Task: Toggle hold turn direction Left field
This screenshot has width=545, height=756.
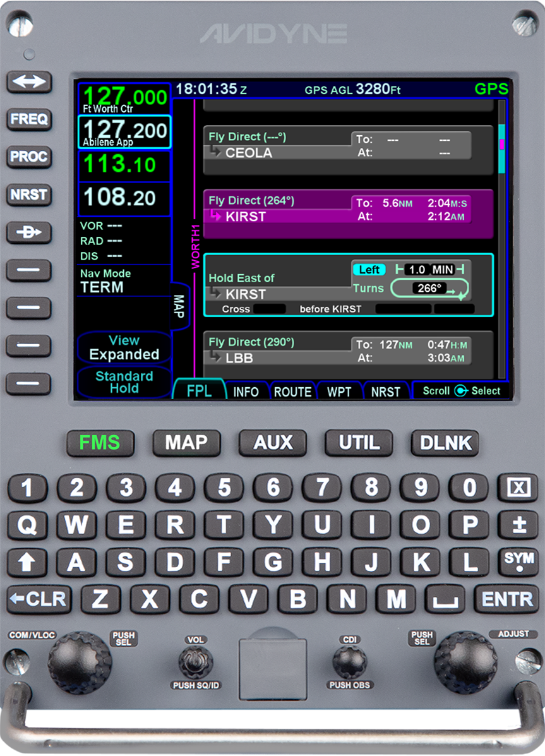Action: [369, 270]
